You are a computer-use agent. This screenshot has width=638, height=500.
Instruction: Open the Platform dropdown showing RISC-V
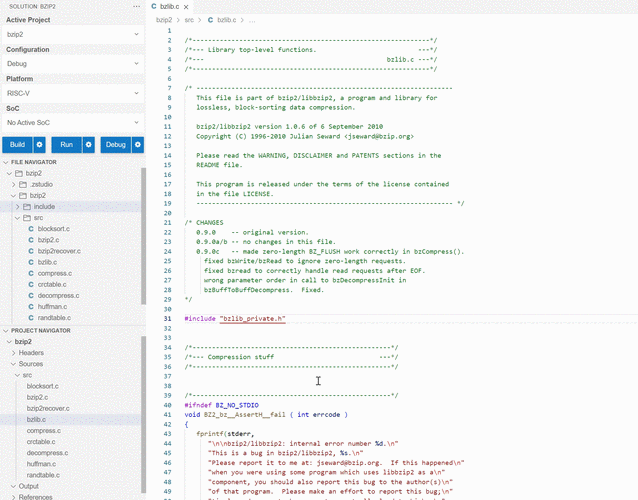(72, 93)
